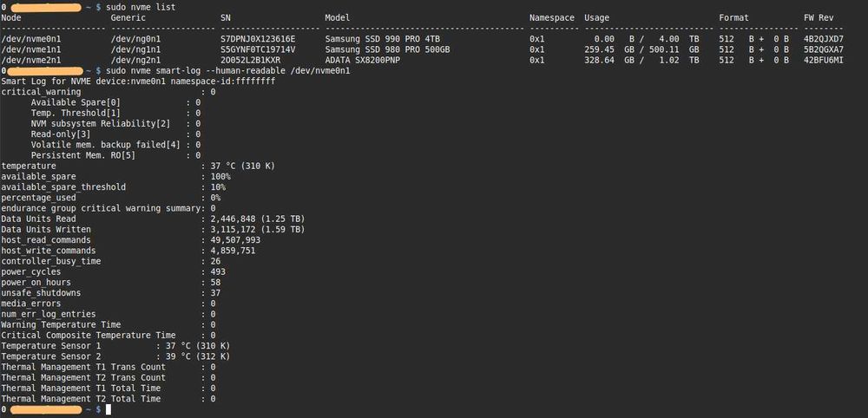Click firmware revision 4B2QJXD7

click(823, 39)
